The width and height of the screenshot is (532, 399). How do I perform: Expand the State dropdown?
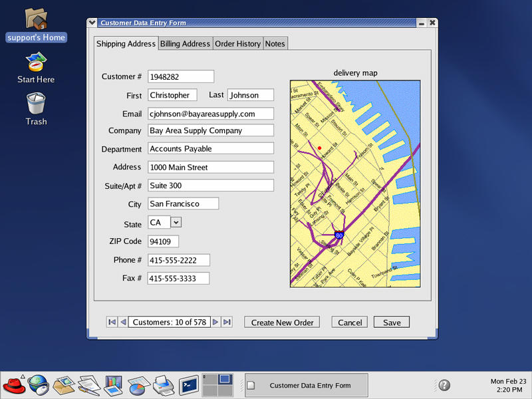(176, 223)
